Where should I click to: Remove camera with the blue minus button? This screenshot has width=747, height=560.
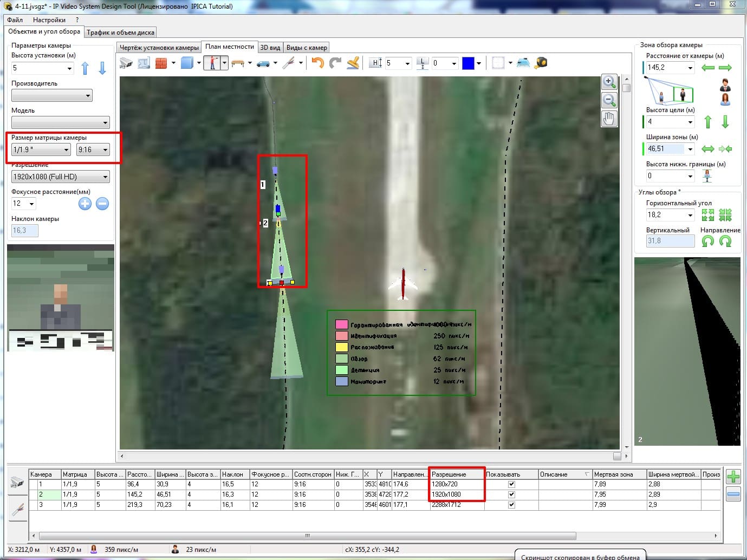tap(733, 494)
